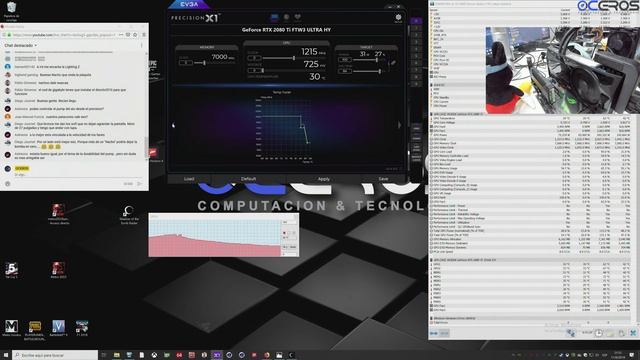The height and width of the screenshot is (360, 640).
Task: Go to next Precision X1 panel with right arrow
Action: (399, 125)
